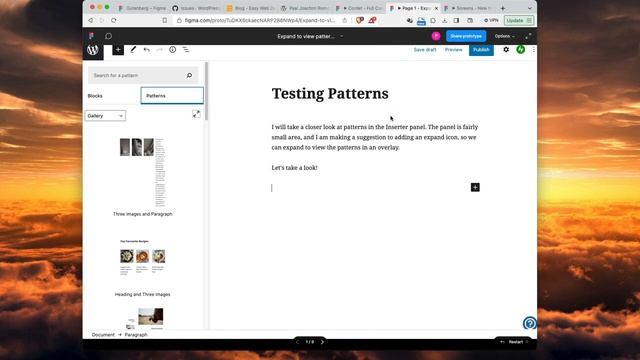The image size is (640, 360).
Task: Select the Tools pencil icon
Action: (133, 50)
